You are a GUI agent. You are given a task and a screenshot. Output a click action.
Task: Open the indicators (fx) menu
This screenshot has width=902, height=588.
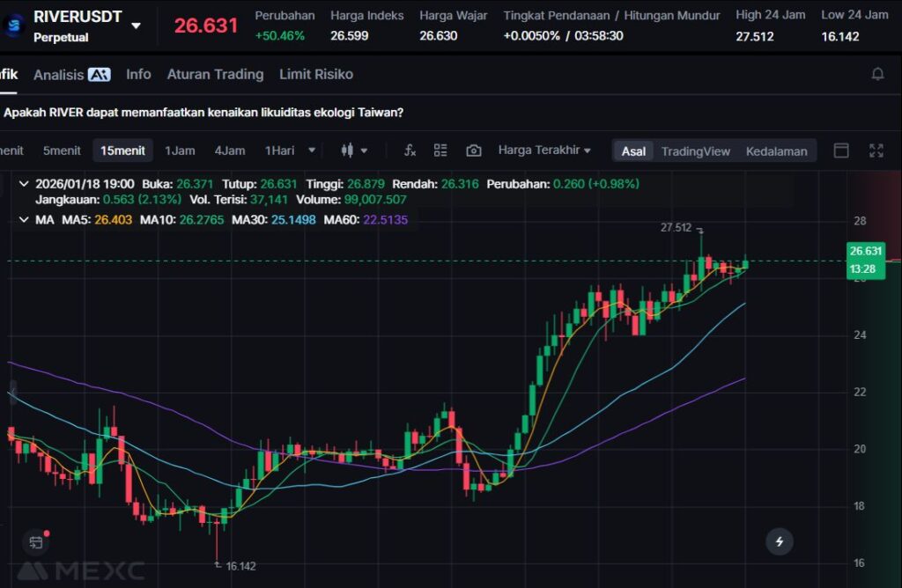click(x=410, y=151)
